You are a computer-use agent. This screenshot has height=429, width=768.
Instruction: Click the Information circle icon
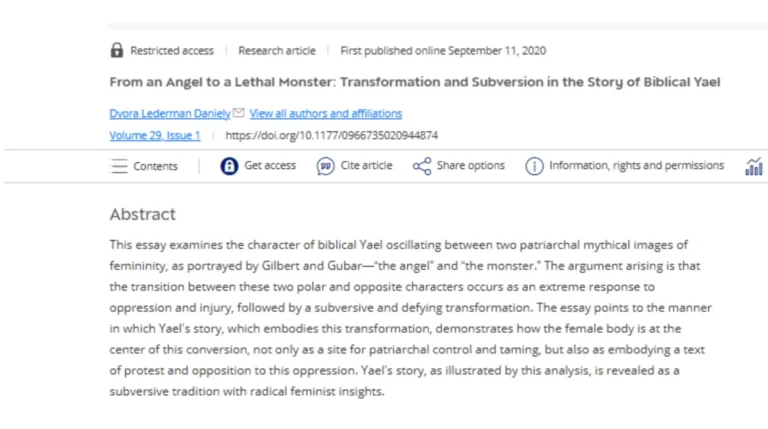[535, 166]
